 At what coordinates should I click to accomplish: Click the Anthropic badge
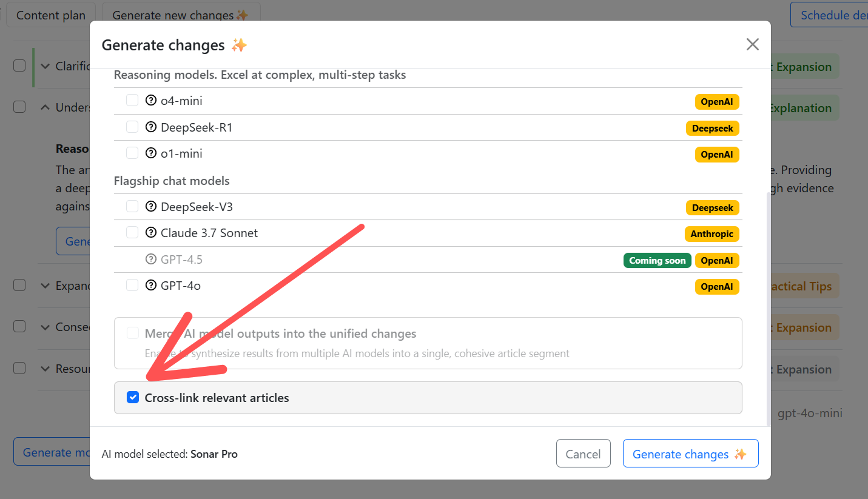click(x=712, y=234)
